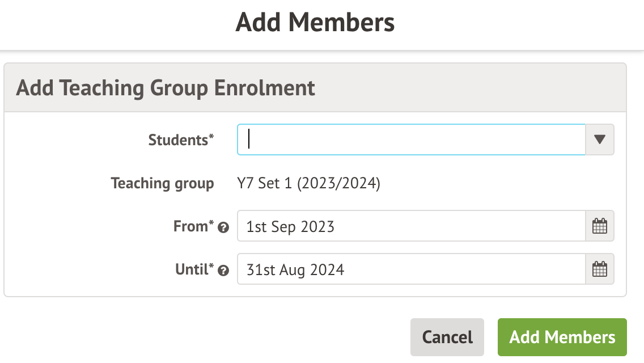The width and height of the screenshot is (644, 363).
Task: Open the From date calendar picker
Action: pyautogui.click(x=599, y=227)
